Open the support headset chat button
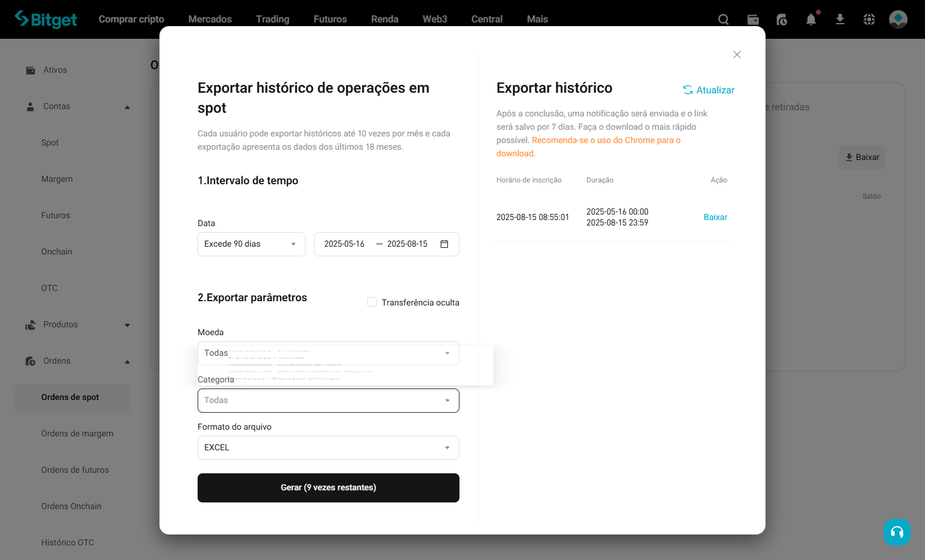 (x=897, y=532)
